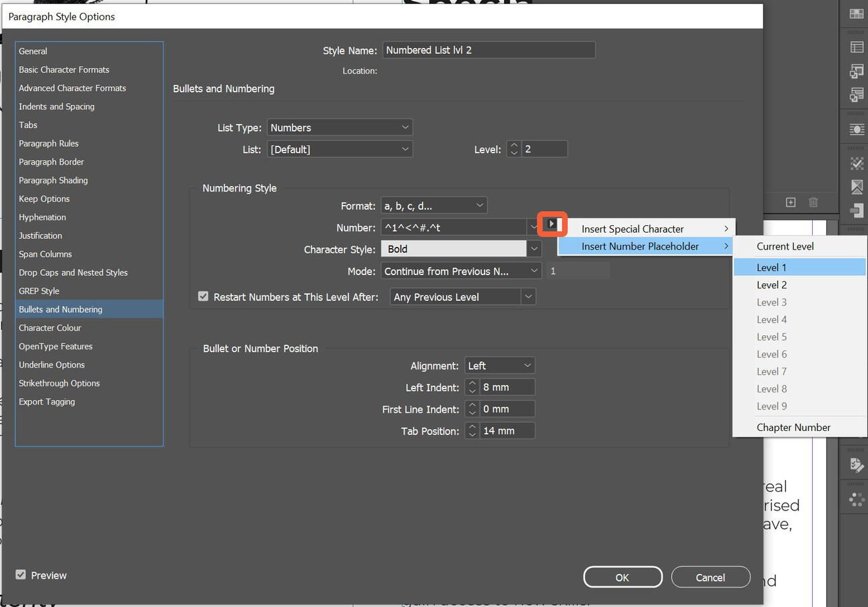This screenshot has width=868, height=607.
Task: Dismiss the dialog with the Cancel button
Action: tap(710, 577)
